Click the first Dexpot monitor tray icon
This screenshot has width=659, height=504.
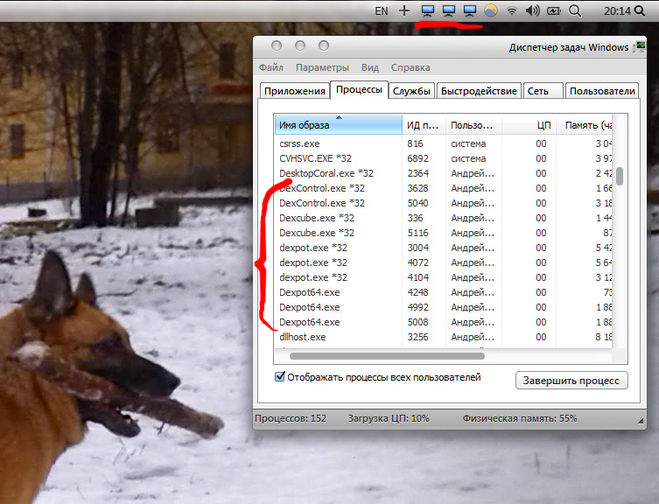coord(427,11)
